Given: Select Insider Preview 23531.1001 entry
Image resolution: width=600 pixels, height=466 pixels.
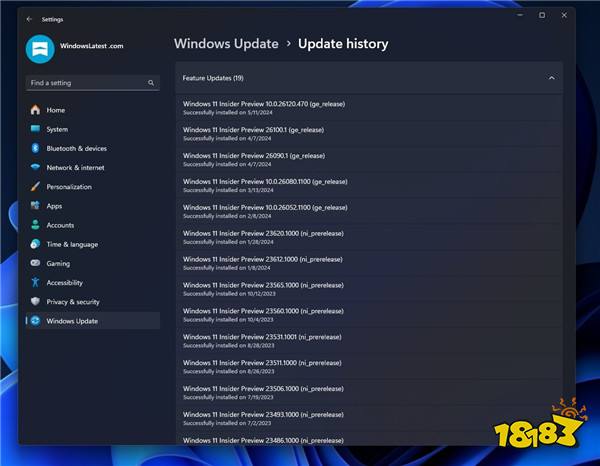Looking at the screenshot, I should point(369,341).
